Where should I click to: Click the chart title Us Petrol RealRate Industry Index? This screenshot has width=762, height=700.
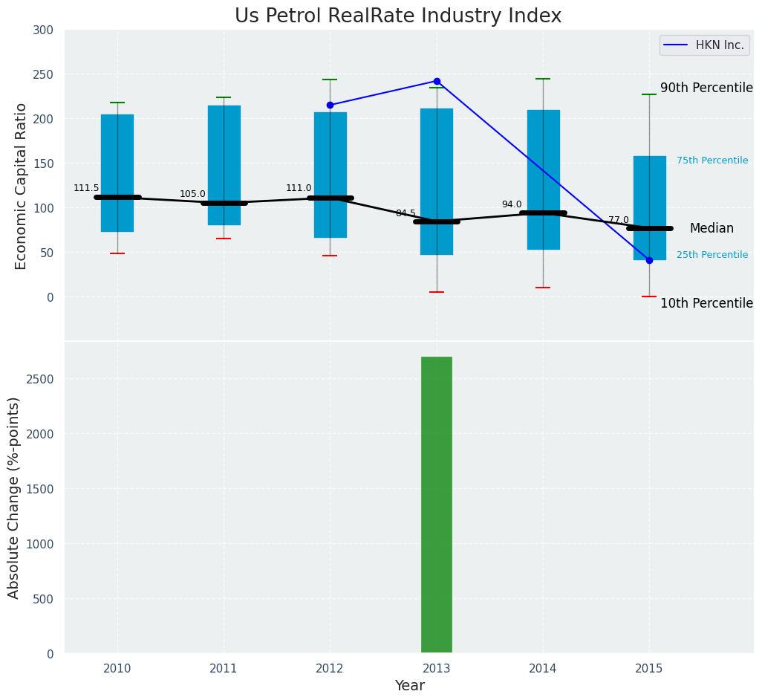coord(398,16)
